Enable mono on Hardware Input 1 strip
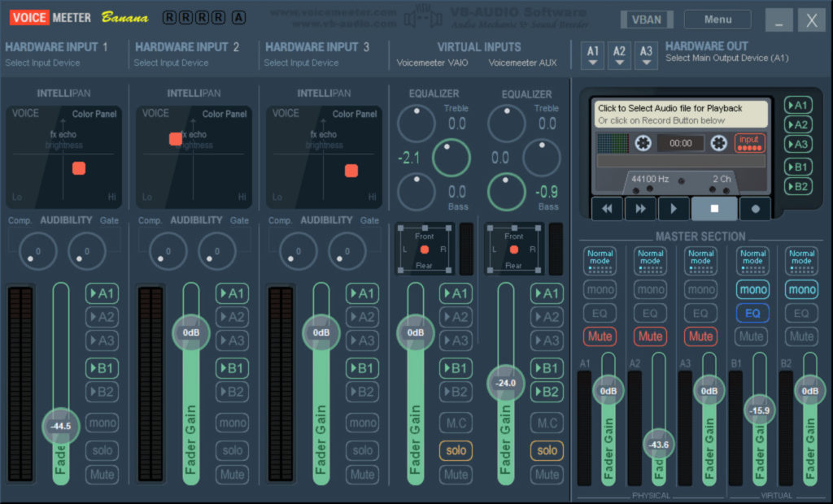Image resolution: width=833 pixels, height=504 pixels. 102,423
